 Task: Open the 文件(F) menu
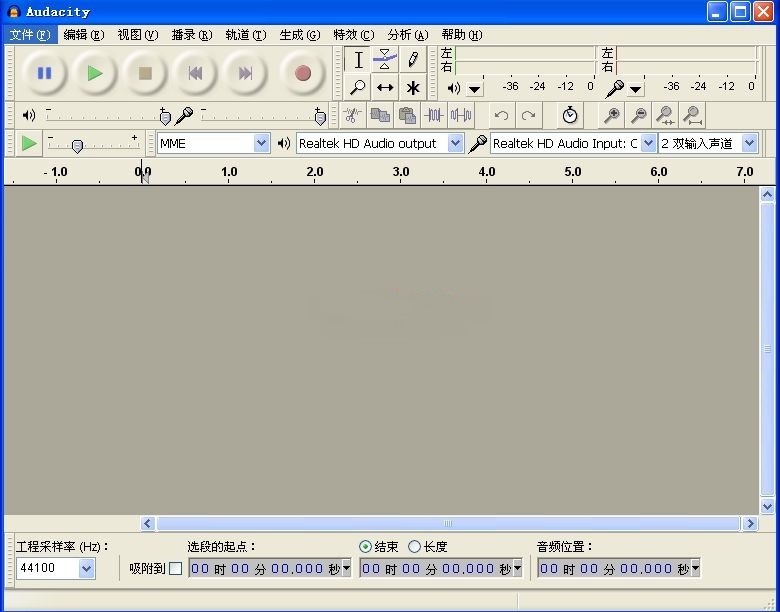30,35
